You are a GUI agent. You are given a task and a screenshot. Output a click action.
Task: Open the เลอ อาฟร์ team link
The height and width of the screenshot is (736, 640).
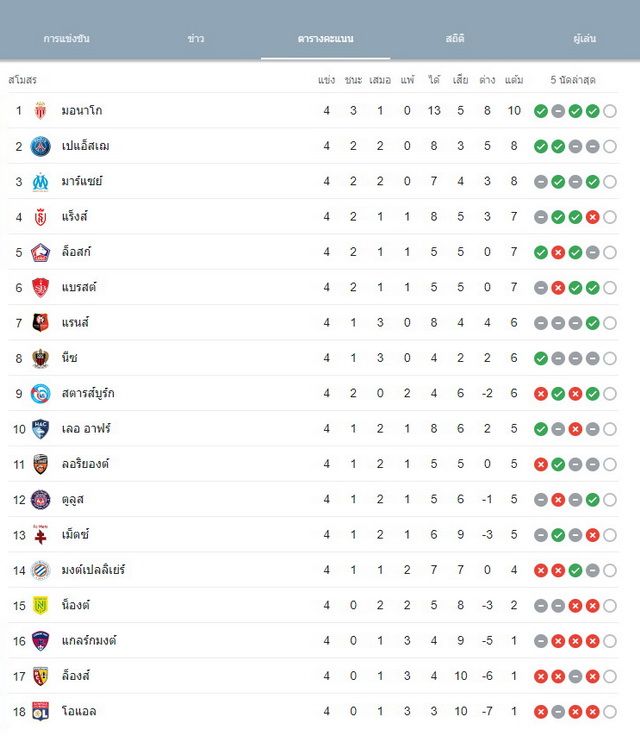pos(86,429)
